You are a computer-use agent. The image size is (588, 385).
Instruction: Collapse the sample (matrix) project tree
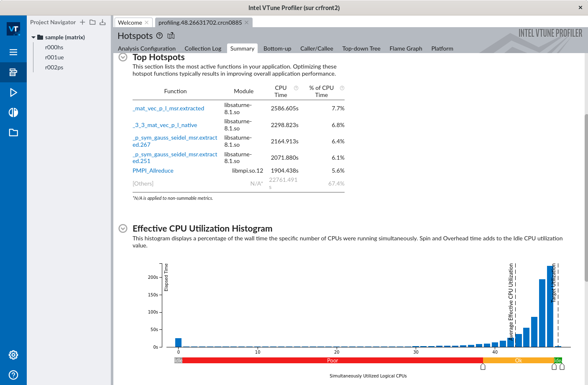click(33, 37)
